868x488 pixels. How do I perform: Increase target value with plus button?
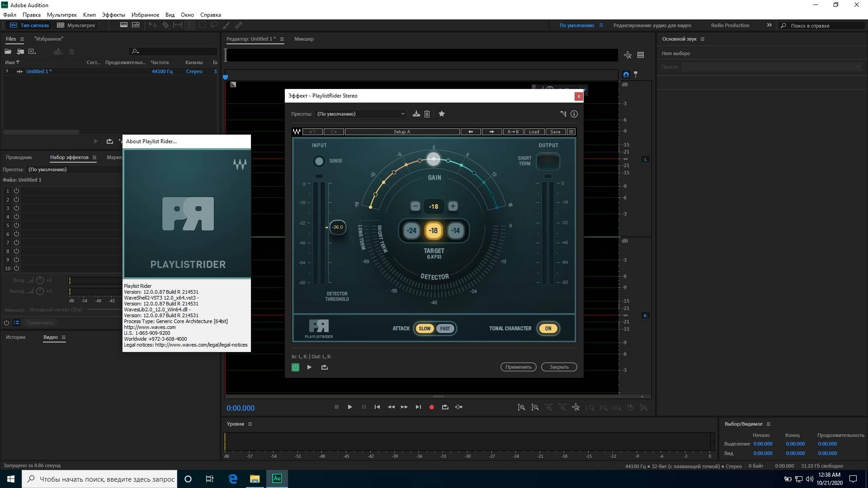pyautogui.click(x=453, y=206)
